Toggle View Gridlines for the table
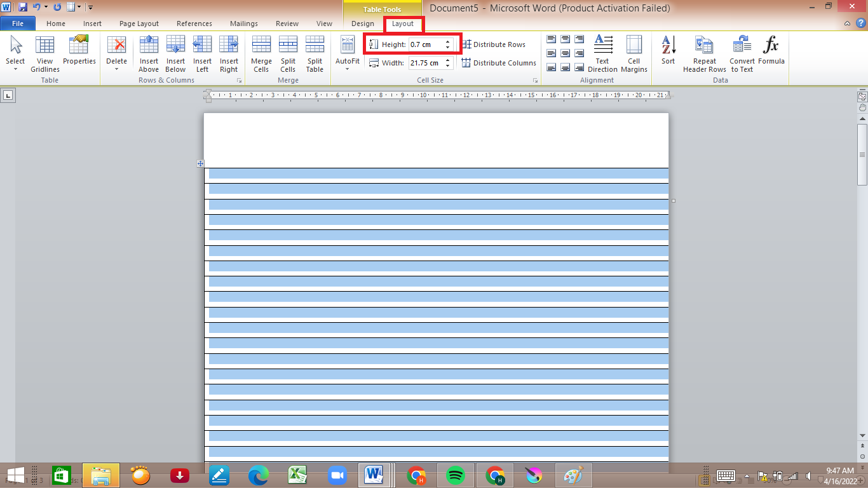Viewport: 868px width, 488px height. pos(44,53)
